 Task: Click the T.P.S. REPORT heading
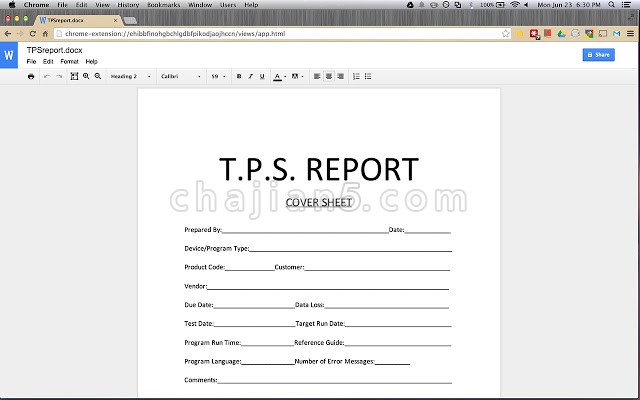(319, 169)
